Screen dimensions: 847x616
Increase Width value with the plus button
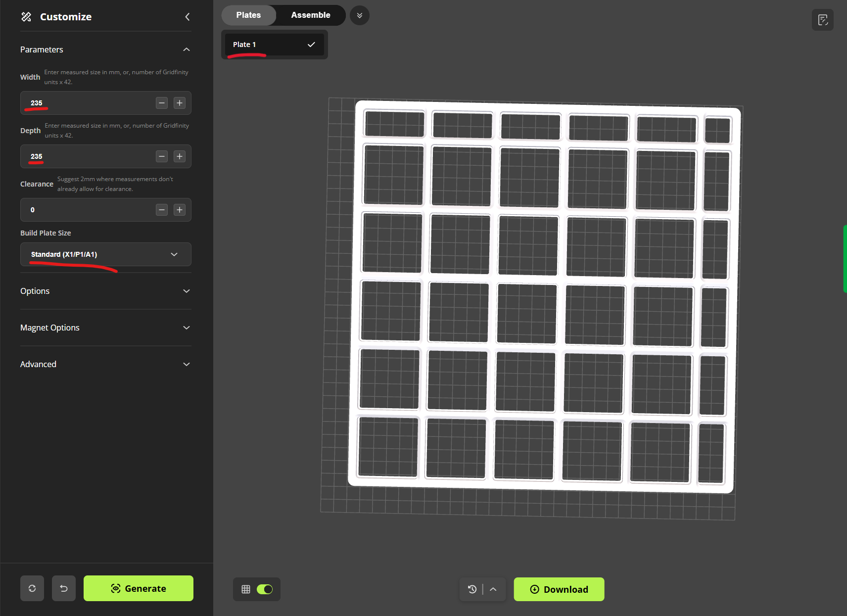(180, 103)
